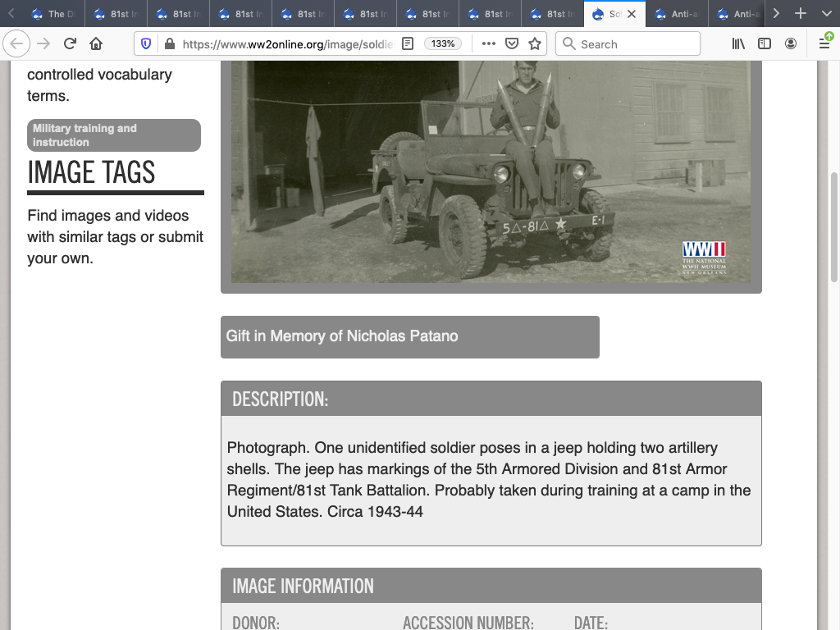Image resolution: width=840 pixels, height=630 pixels.
Task: Reset the 133% zoom level indicator
Action: (443, 43)
